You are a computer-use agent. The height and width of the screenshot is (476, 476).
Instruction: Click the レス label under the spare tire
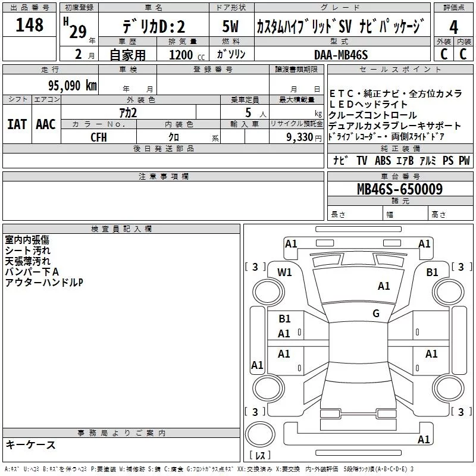coord(260,455)
